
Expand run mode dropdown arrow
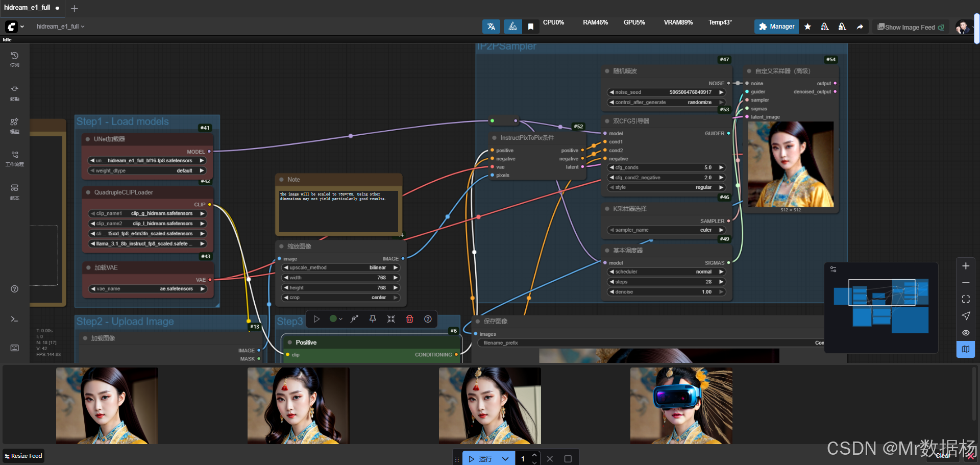[x=505, y=459]
